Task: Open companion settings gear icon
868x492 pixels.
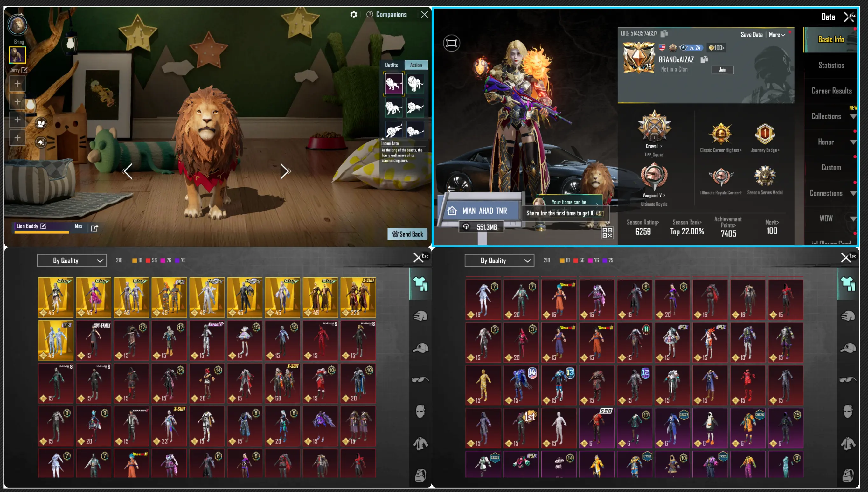Action: 353,15
